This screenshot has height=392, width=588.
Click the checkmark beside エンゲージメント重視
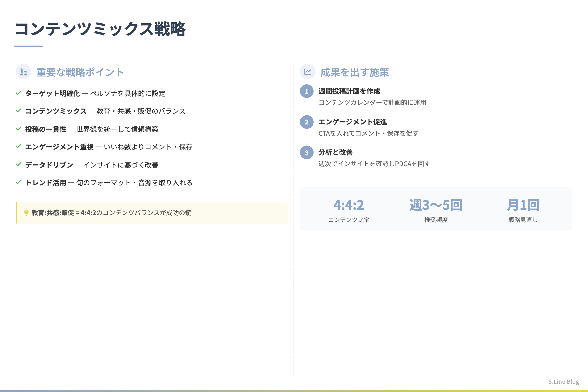pos(19,146)
